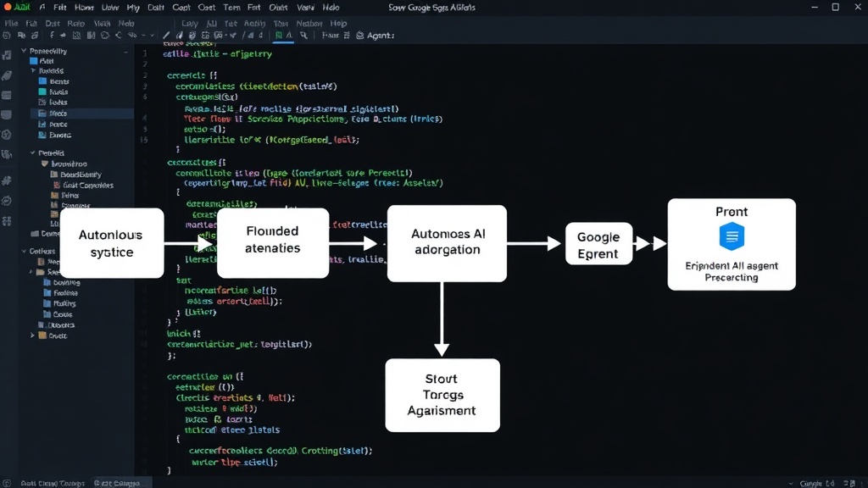Collapse the Ponectility root tree node
The image size is (868, 488).
point(24,51)
